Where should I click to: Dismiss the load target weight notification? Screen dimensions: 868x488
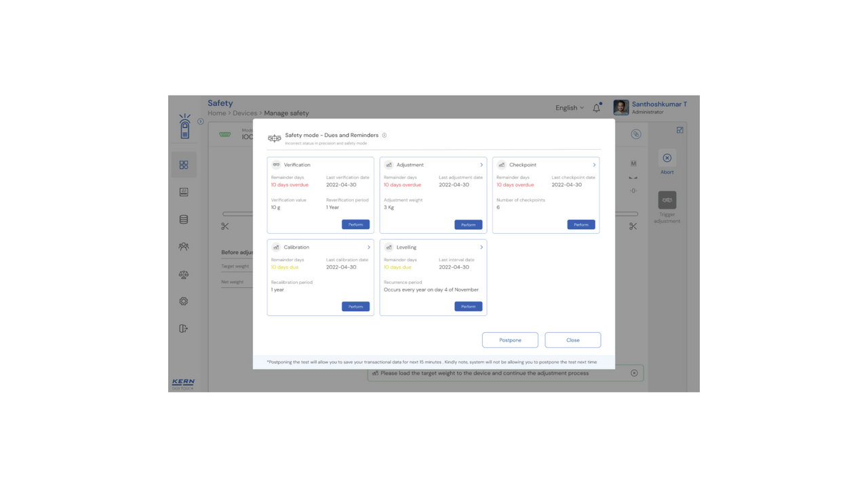click(x=634, y=373)
